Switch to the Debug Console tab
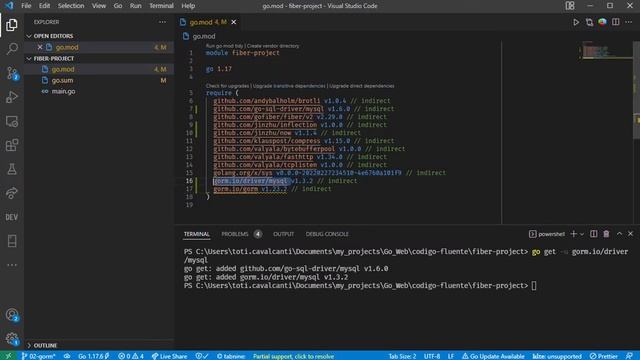Viewport: 640px width, 360px height. coord(327,234)
